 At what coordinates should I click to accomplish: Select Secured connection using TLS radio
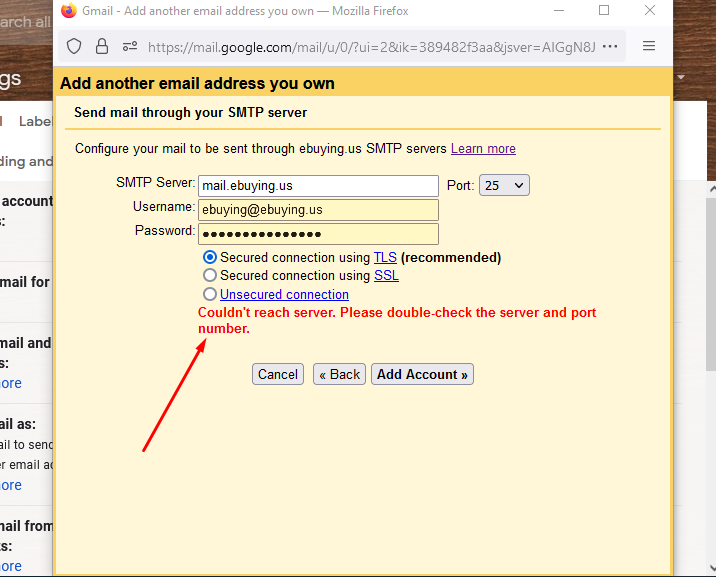tap(210, 257)
